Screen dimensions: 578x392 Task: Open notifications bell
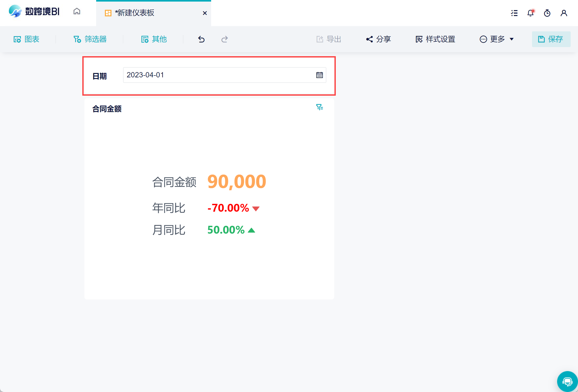530,13
